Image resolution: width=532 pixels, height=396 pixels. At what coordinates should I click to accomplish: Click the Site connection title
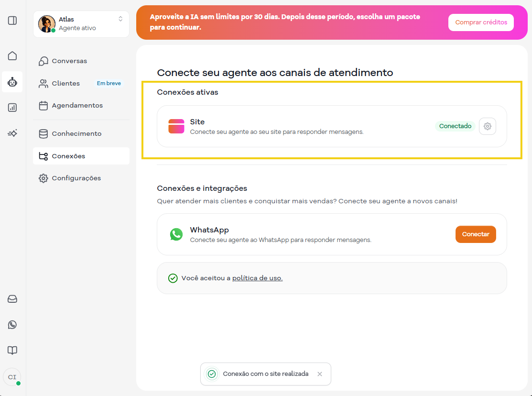pyautogui.click(x=197, y=122)
